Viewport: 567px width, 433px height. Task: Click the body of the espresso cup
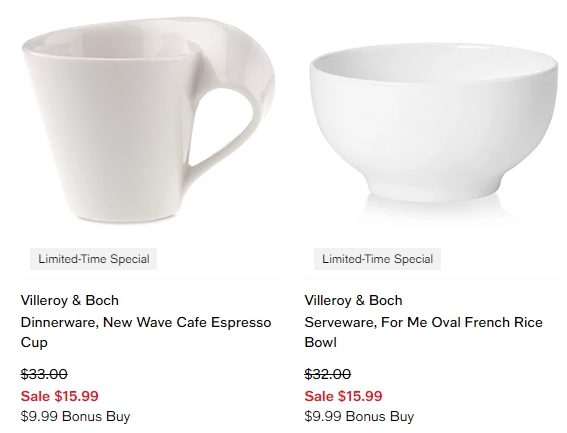tap(108, 137)
